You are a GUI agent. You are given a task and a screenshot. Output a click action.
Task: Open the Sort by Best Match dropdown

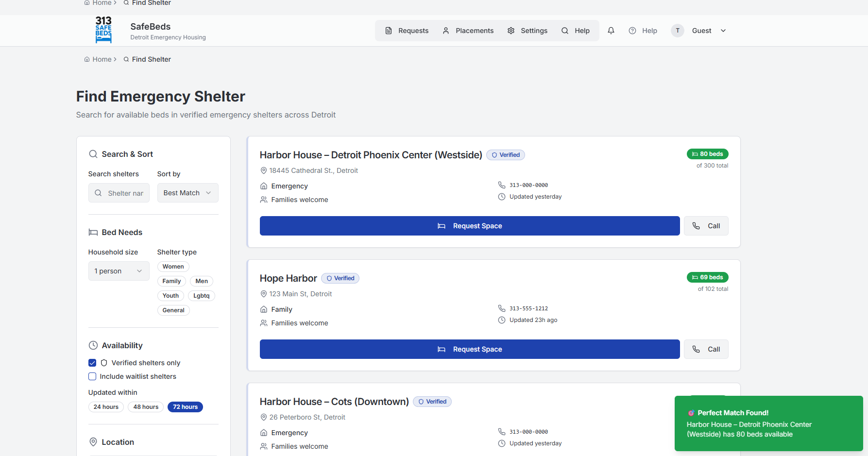pyautogui.click(x=188, y=193)
